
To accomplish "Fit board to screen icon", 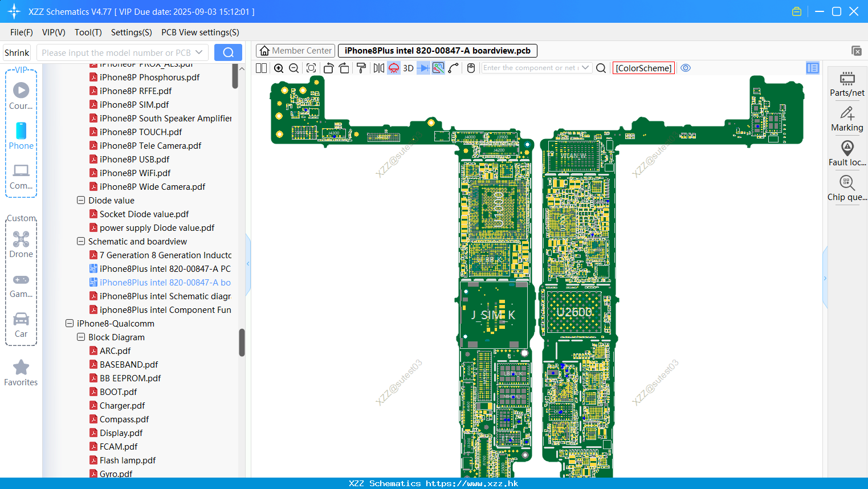I will pos(311,68).
